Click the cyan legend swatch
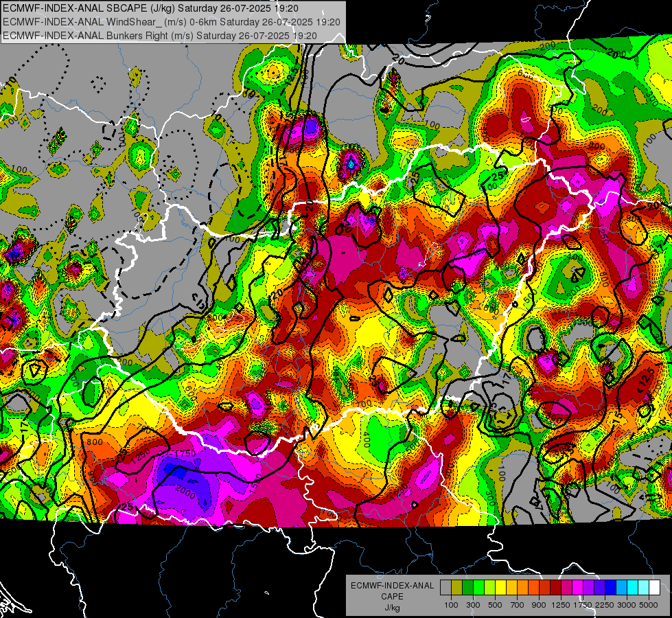The image size is (672, 618). pos(633,588)
